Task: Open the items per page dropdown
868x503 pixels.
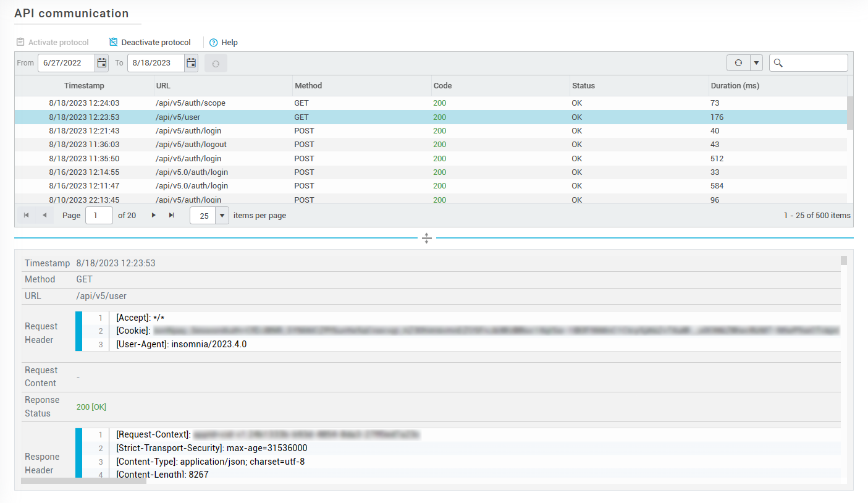Action: (222, 216)
